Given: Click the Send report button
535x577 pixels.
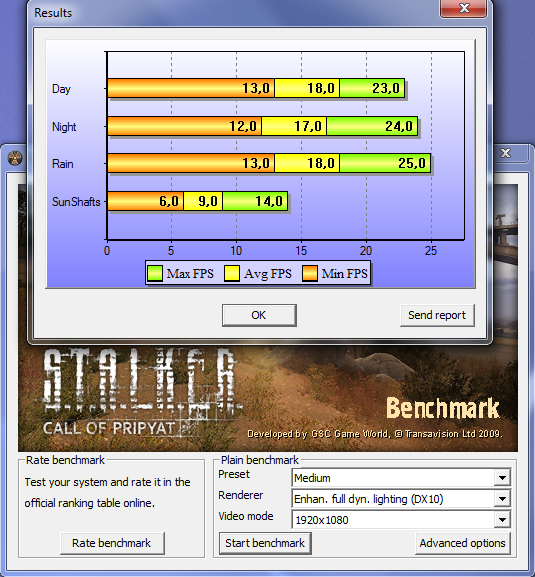Looking at the screenshot, I should tap(437, 315).
